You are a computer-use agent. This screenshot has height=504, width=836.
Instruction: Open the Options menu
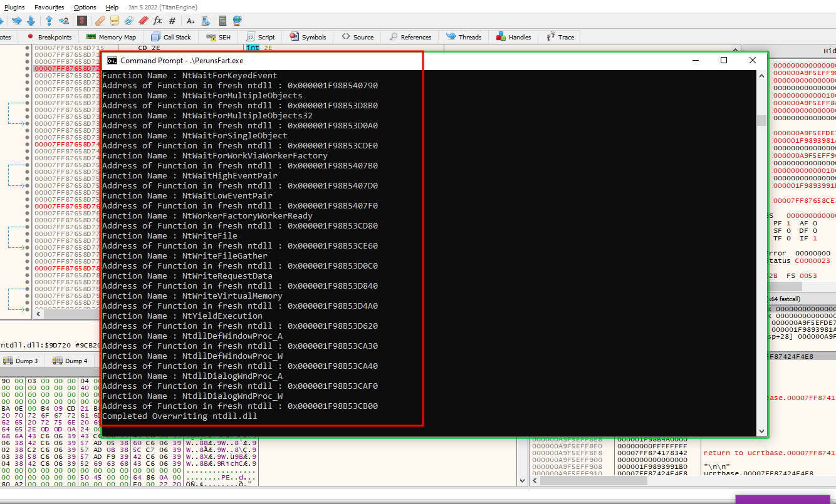85,7
